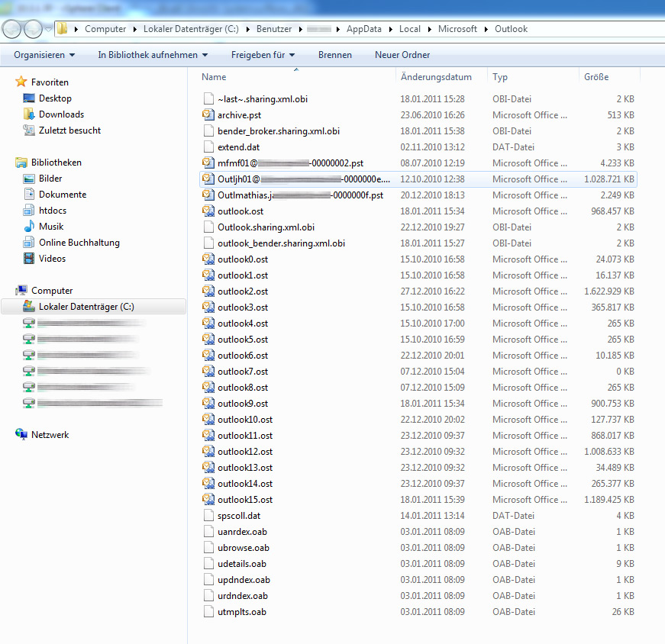
Task: Open the Freigeben für menu
Action: point(263,55)
